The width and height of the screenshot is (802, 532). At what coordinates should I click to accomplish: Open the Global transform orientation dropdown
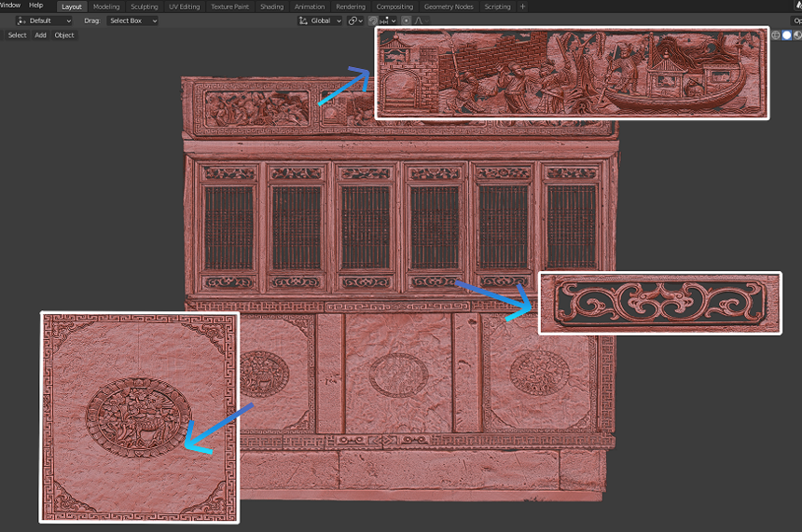tap(320, 20)
